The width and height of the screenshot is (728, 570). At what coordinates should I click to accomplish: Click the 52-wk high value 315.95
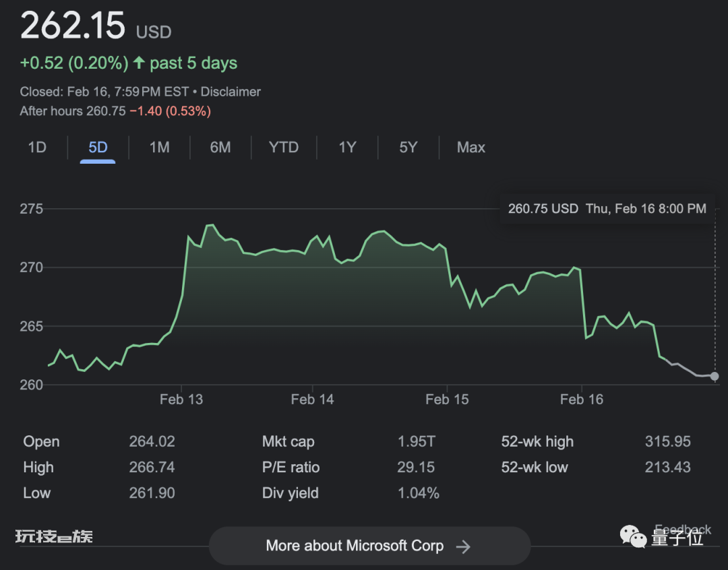pyautogui.click(x=667, y=441)
